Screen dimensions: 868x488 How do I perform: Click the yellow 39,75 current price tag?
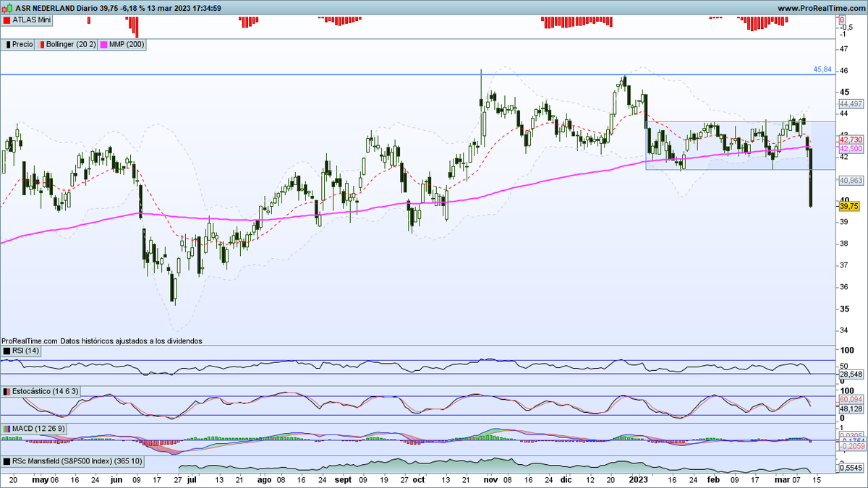click(x=848, y=206)
